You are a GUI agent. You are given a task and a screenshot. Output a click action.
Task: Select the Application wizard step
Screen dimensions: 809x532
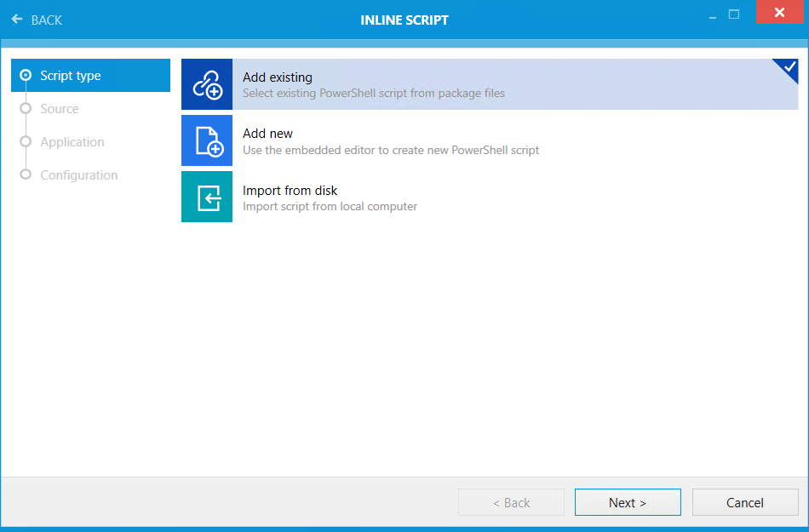tap(72, 141)
